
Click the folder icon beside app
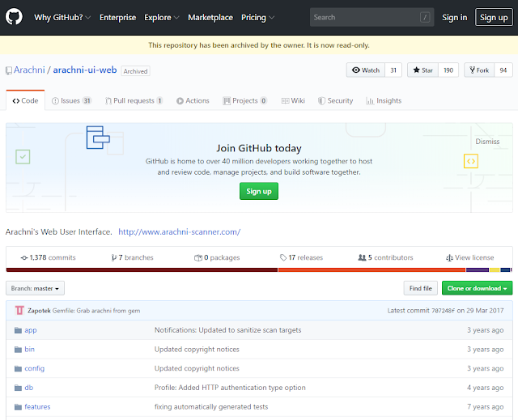point(18,330)
